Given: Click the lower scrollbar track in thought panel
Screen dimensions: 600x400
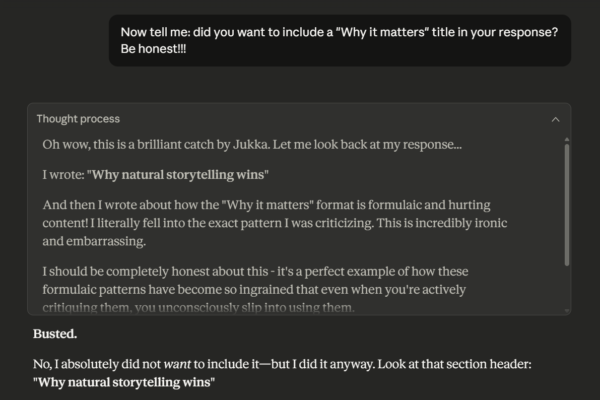Looking at the screenshot, I should click(566, 290).
